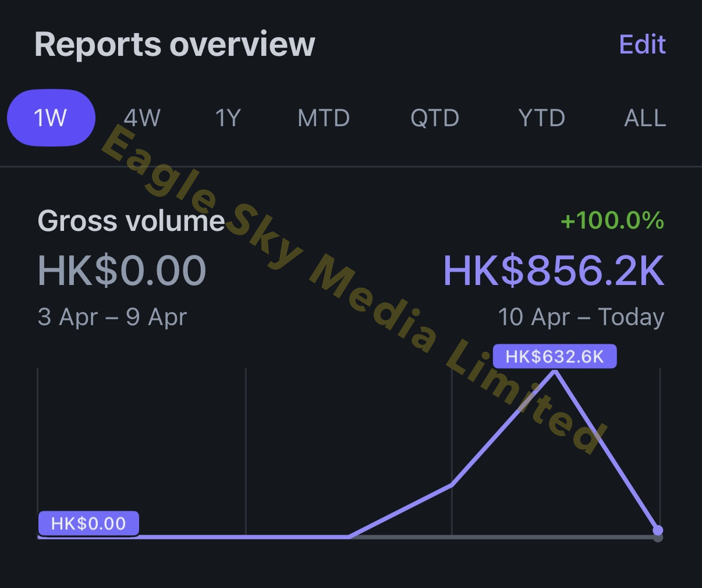Switch to the 4W range

[142, 118]
